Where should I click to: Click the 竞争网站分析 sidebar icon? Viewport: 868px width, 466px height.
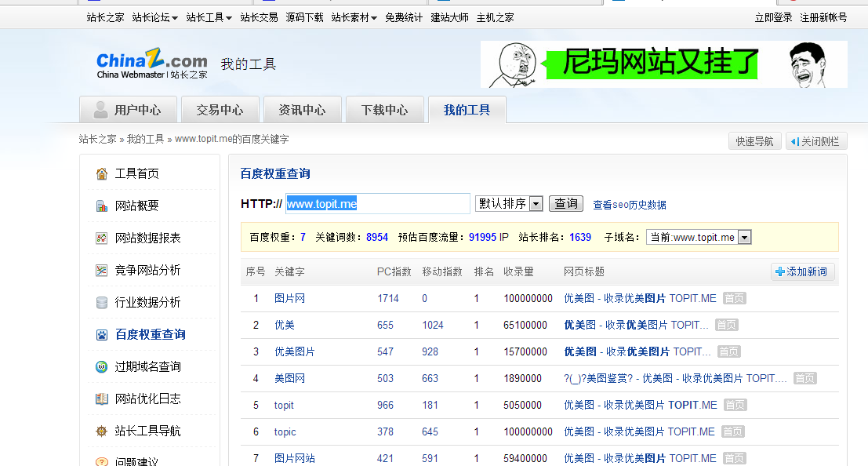(x=102, y=271)
